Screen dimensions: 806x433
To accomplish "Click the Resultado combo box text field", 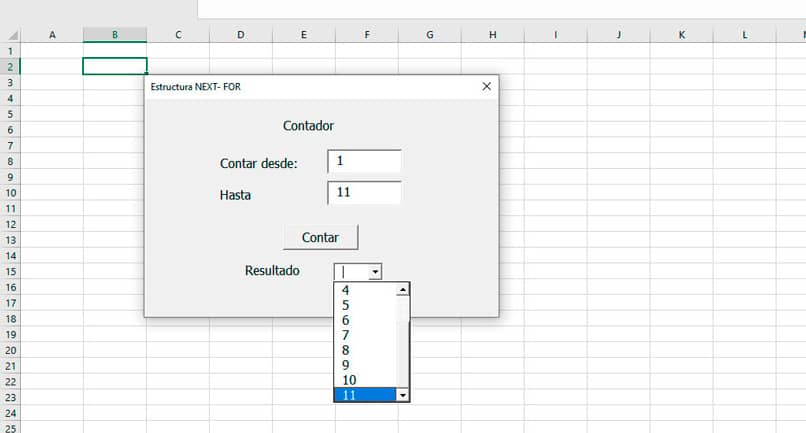I will [x=351, y=271].
